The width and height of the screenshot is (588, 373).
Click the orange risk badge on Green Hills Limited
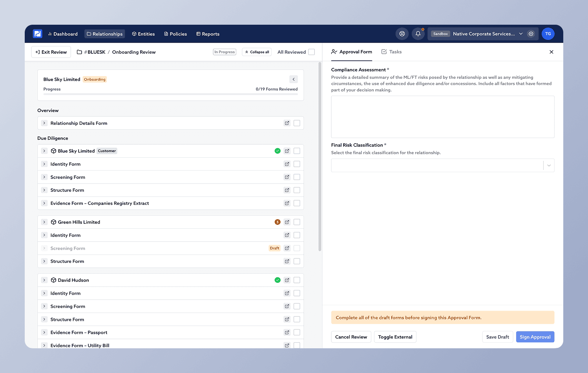[x=278, y=222]
